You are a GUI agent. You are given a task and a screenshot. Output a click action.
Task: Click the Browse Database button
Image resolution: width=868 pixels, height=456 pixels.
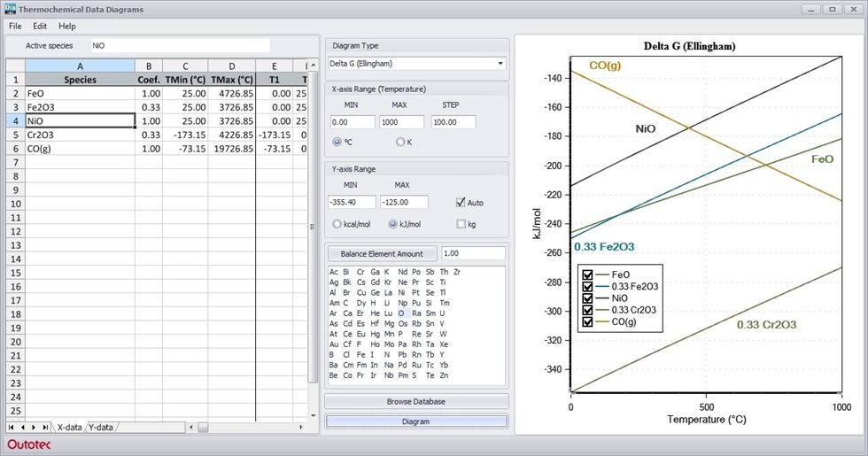(416, 401)
